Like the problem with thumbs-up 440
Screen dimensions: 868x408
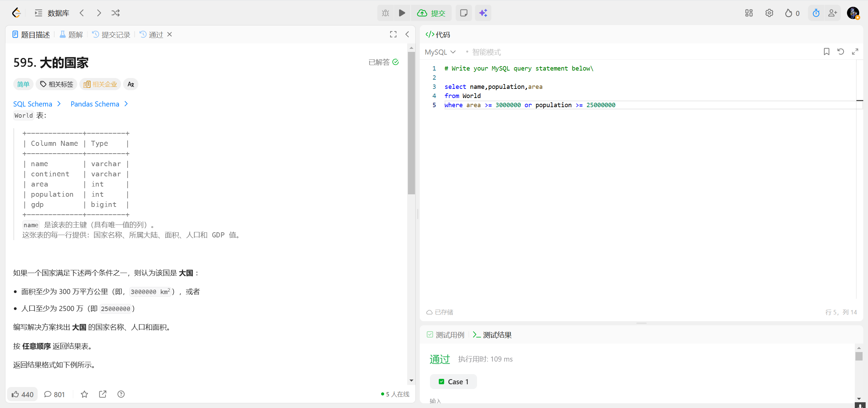22,394
